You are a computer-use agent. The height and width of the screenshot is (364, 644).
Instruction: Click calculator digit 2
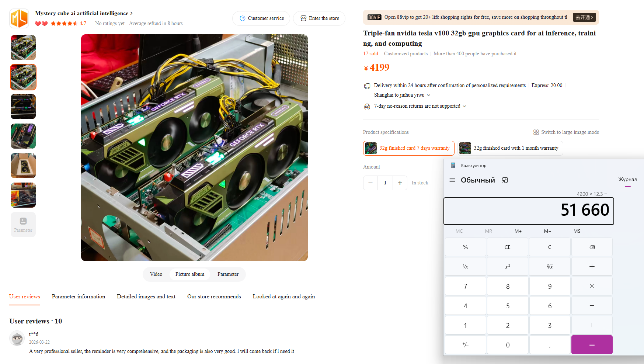click(x=508, y=325)
